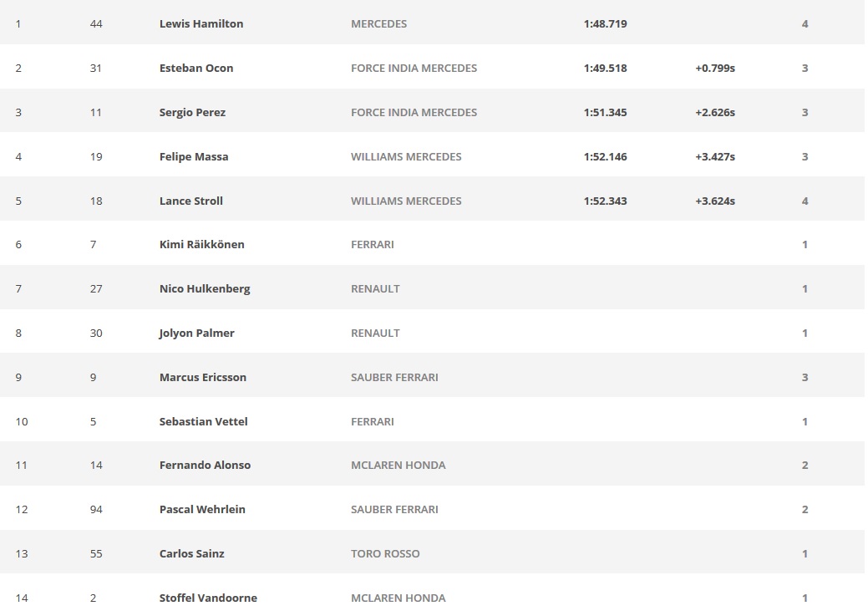Open Esteban Ocon's driver link
The image size is (868, 616).
click(196, 69)
